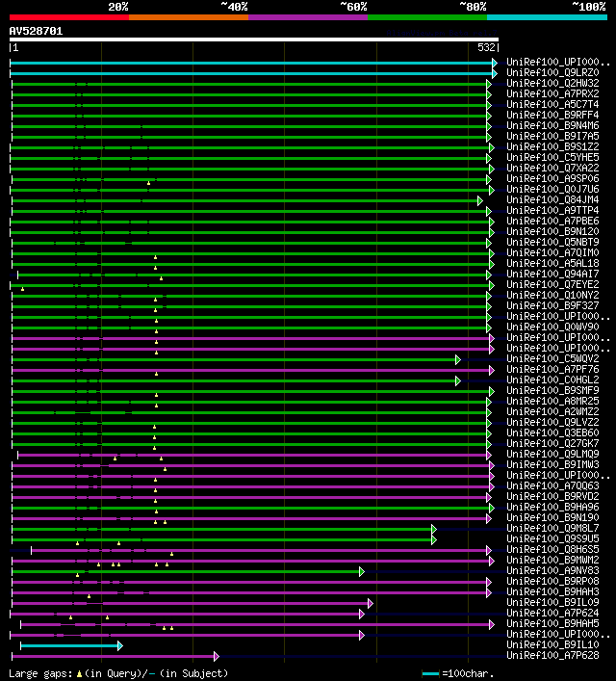Click the purple ~60% identity legend segment
Viewport: 616px width, 681px height.
[x=308, y=17]
